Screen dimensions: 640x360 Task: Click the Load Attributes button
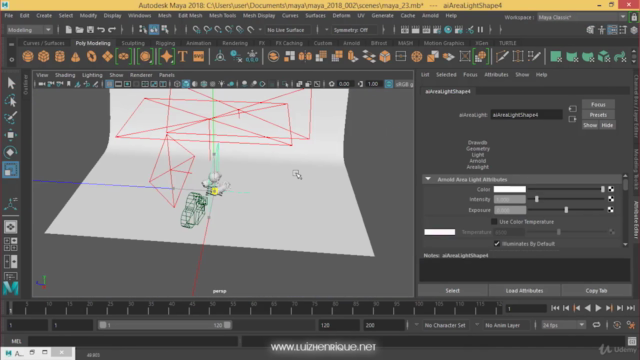524,291
